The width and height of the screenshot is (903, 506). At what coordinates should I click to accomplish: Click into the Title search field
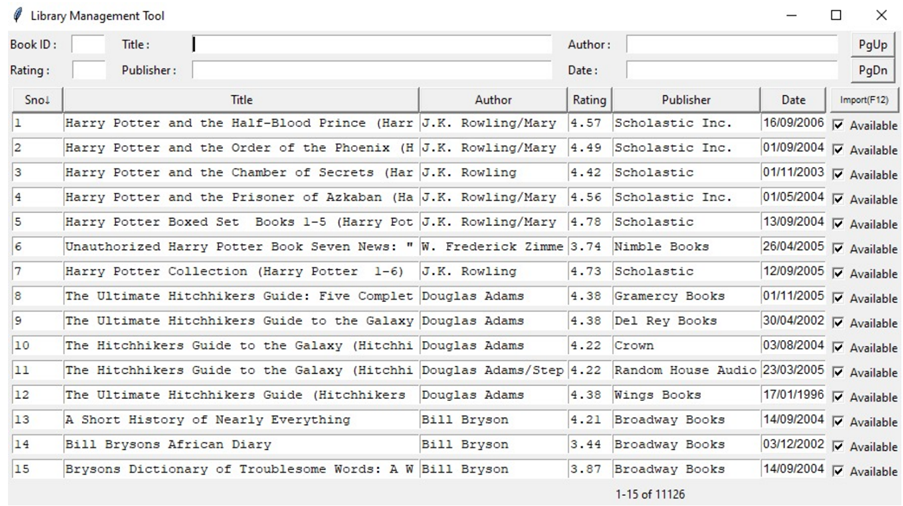pyautogui.click(x=372, y=44)
